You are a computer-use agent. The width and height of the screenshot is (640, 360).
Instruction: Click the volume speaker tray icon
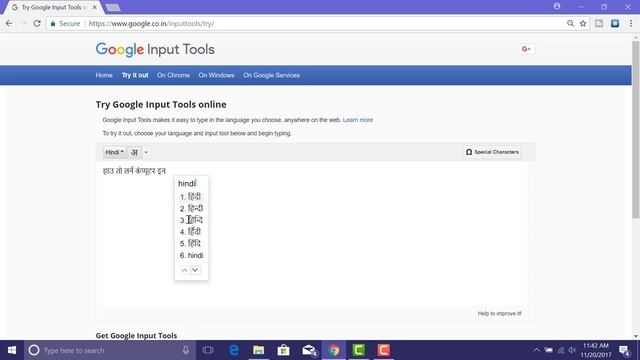(572, 350)
